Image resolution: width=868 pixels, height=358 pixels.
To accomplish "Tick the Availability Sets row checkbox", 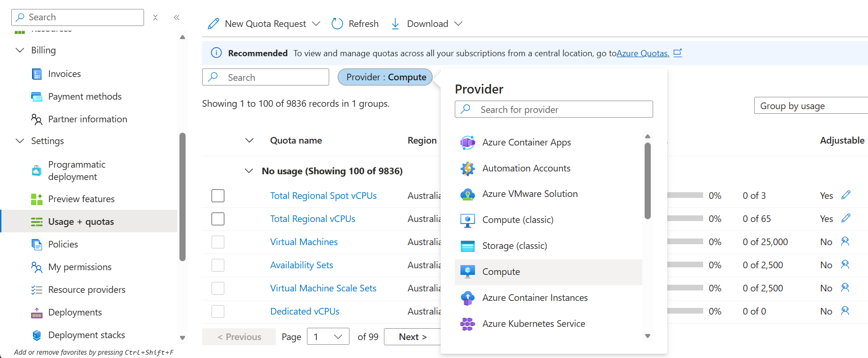I will (218, 265).
